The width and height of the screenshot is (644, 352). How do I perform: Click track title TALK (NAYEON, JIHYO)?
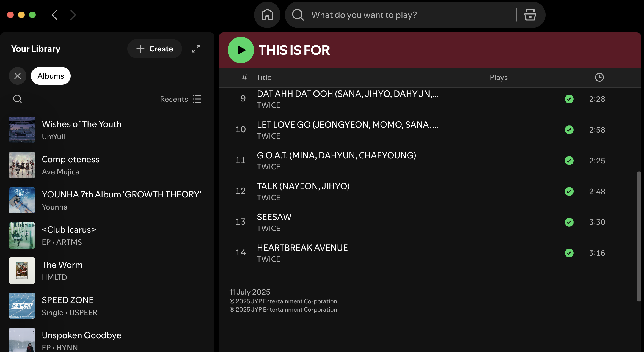pyautogui.click(x=303, y=186)
